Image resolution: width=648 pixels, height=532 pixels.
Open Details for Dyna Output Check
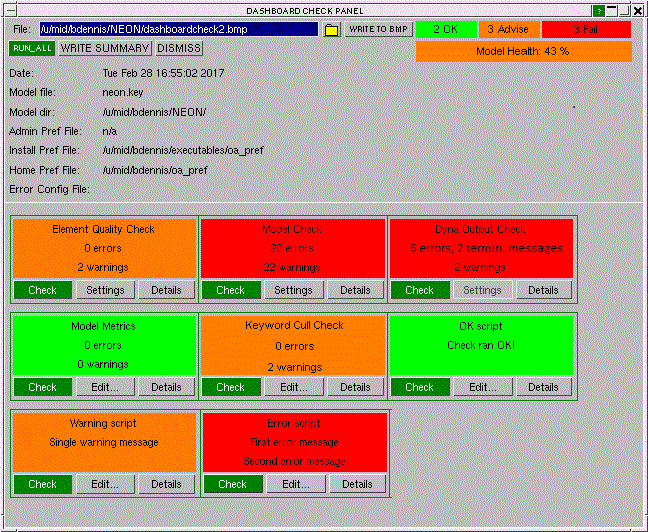click(543, 290)
